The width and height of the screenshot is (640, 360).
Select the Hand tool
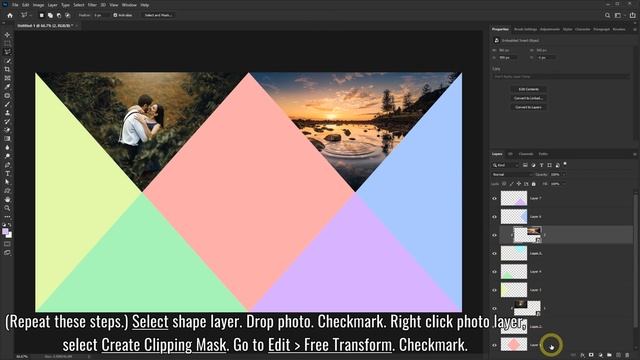7,200
